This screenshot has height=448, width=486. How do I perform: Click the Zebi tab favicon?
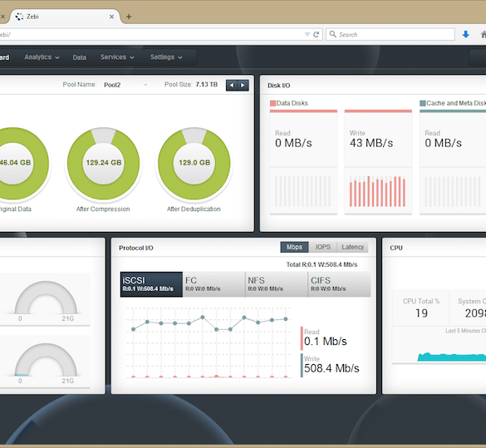coord(19,17)
